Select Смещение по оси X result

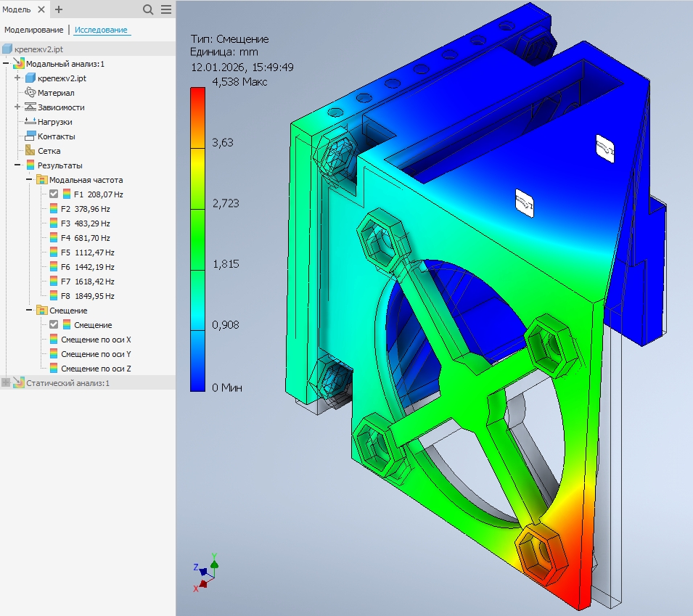pyautogui.click(x=96, y=340)
